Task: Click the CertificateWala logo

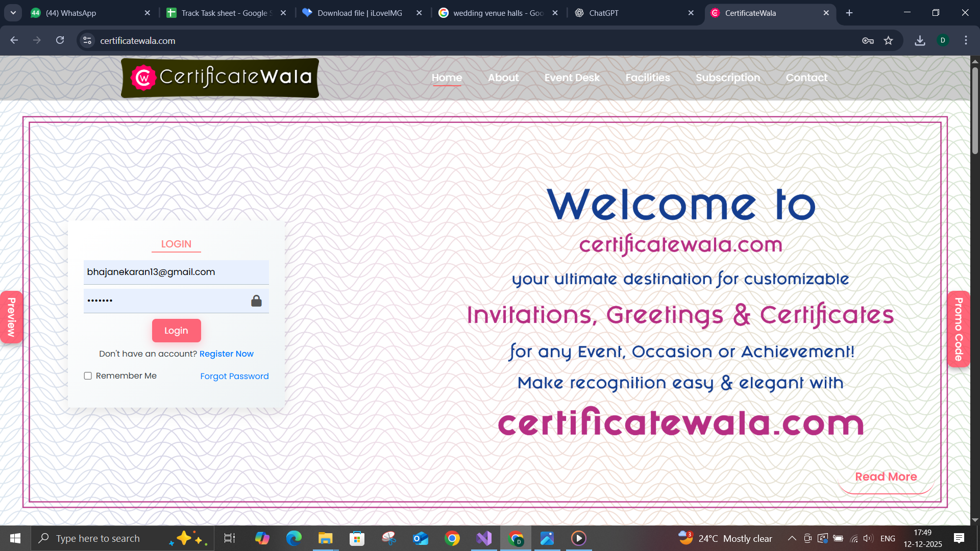Action: click(x=220, y=78)
